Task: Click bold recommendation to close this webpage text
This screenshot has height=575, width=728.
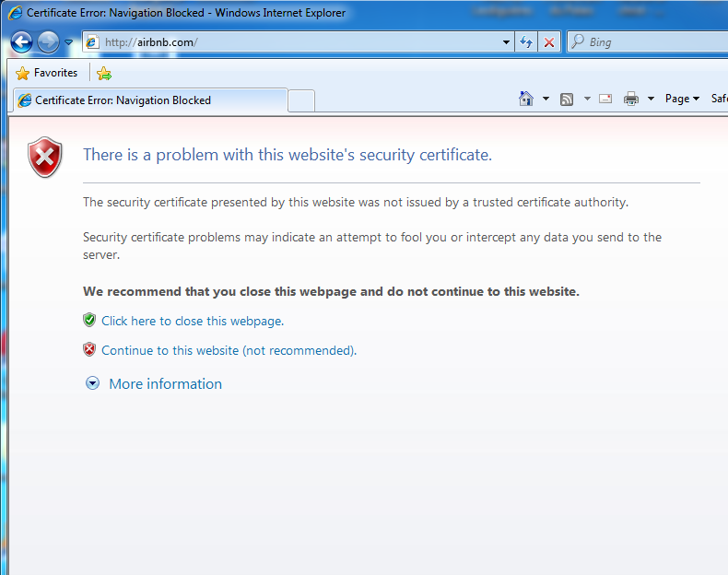Action: pyautogui.click(x=331, y=291)
